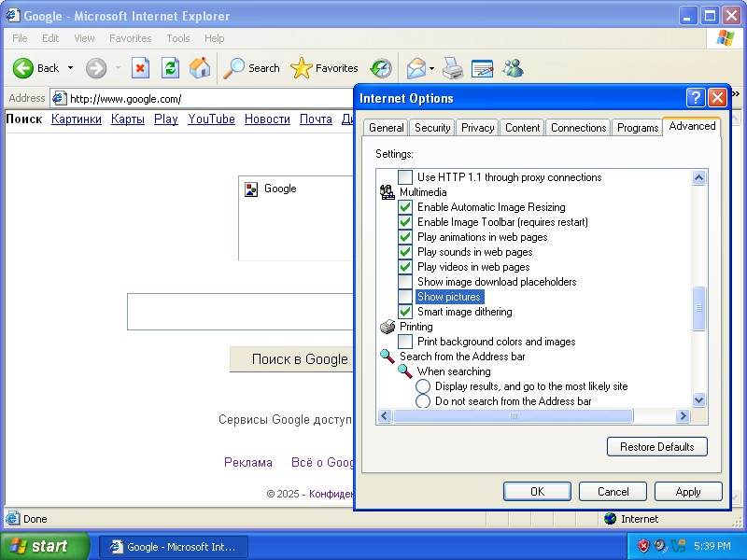Click the Apply button
The image size is (747, 560).
(688, 492)
